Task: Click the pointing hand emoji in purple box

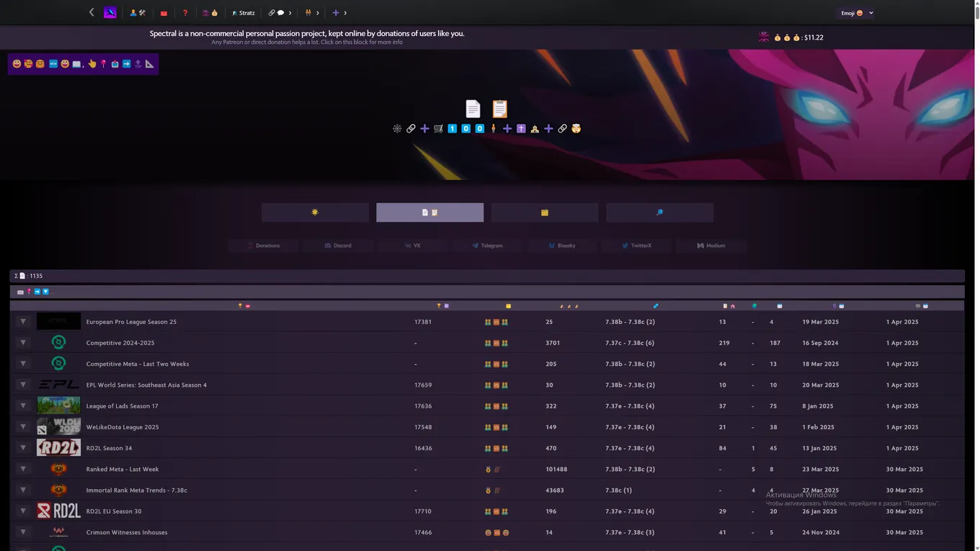Action: coord(92,64)
